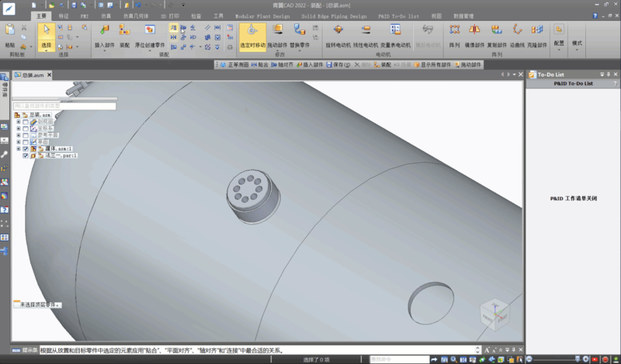
Task: Expand the 参考平面 tree node
Action: (18, 136)
